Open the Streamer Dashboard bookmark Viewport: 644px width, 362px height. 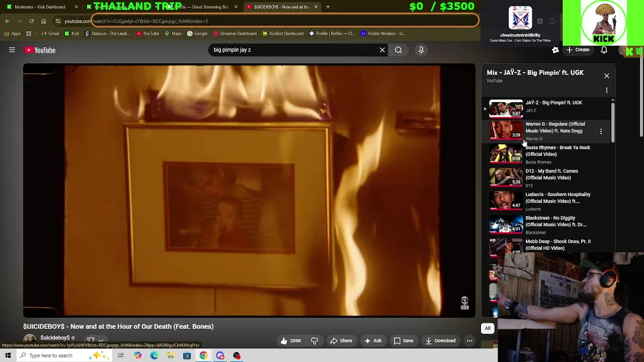coord(235,34)
